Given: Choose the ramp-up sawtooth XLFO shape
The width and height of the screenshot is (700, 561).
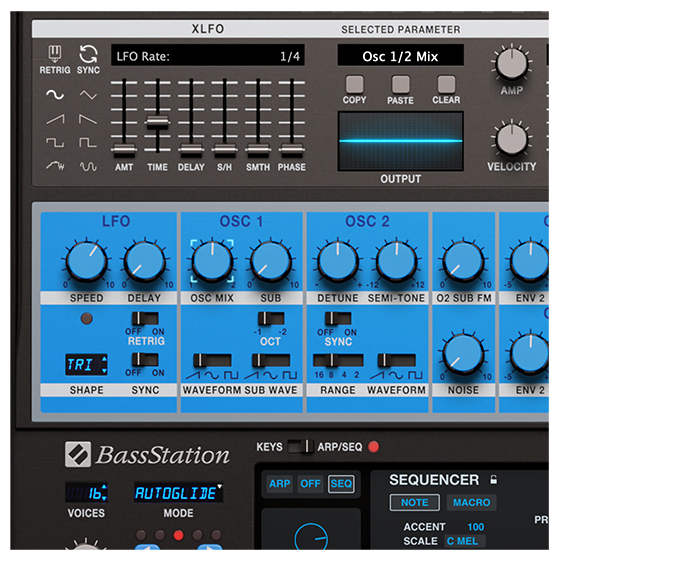Looking at the screenshot, I should click(54, 118).
